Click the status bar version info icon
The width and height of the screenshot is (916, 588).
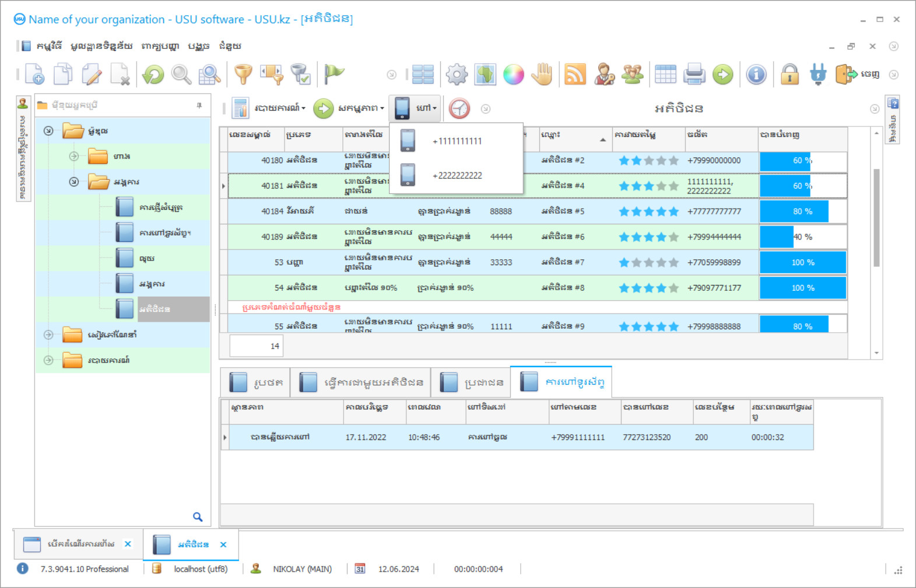click(x=22, y=568)
